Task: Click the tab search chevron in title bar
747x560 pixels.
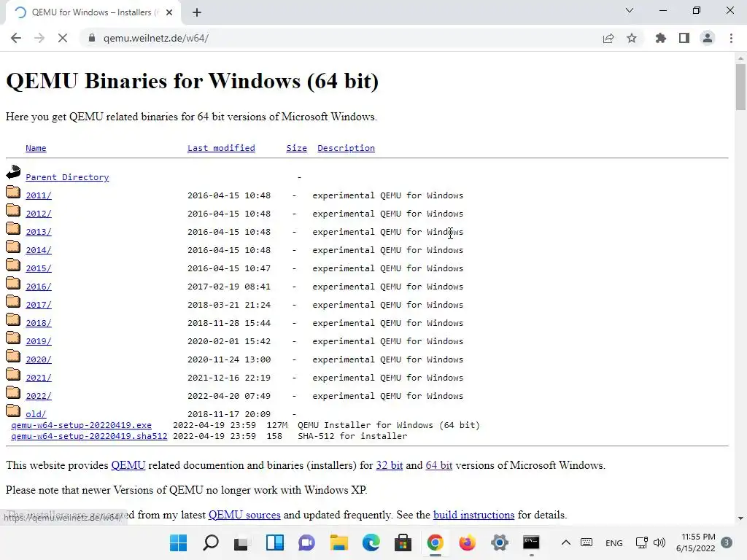Action: tap(630, 10)
